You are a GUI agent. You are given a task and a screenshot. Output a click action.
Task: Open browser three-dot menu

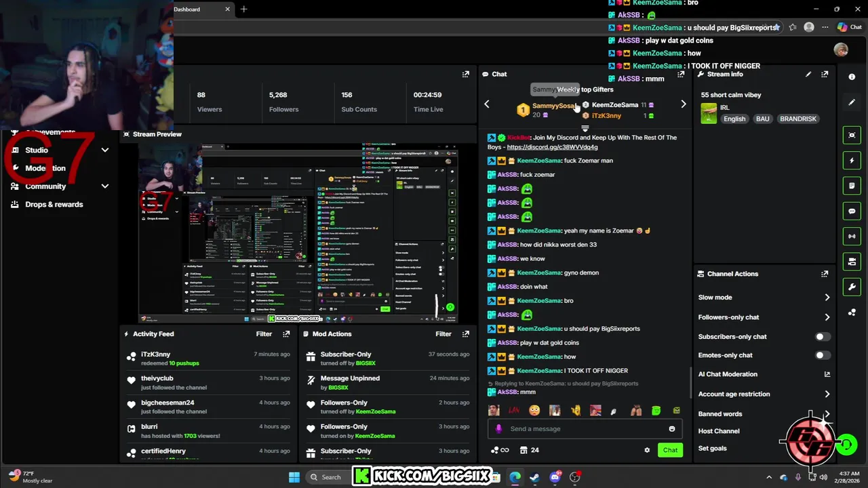tap(825, 28)
